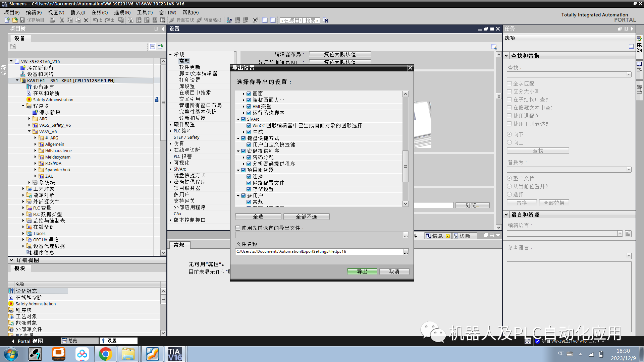The width and height of the screenshot is (644, 362).
Task: Click the 导出 button
Action: coord(362,271)
